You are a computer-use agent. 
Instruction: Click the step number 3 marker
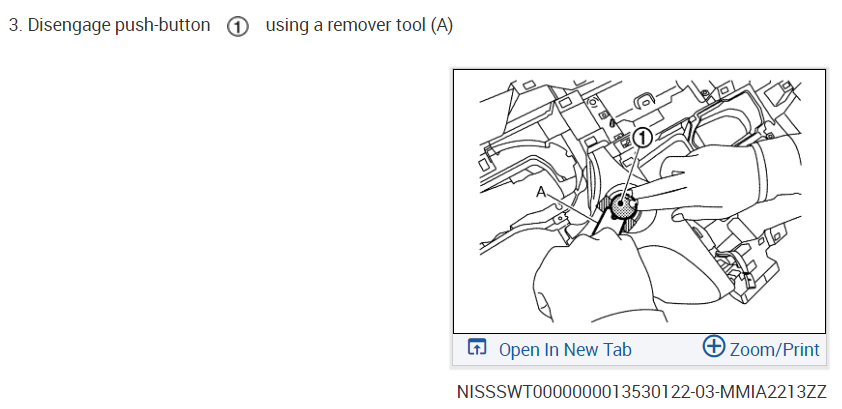click(16, 25)
